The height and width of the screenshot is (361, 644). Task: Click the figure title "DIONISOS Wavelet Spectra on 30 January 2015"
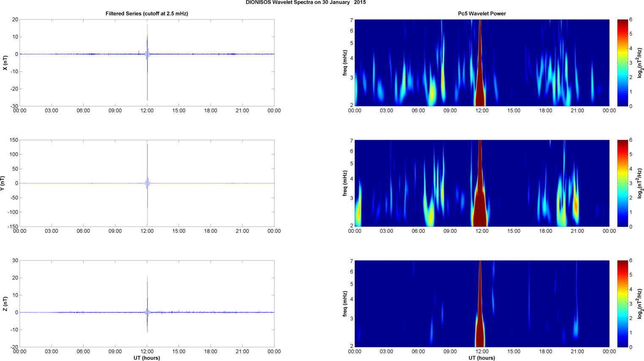coord(306,3)
